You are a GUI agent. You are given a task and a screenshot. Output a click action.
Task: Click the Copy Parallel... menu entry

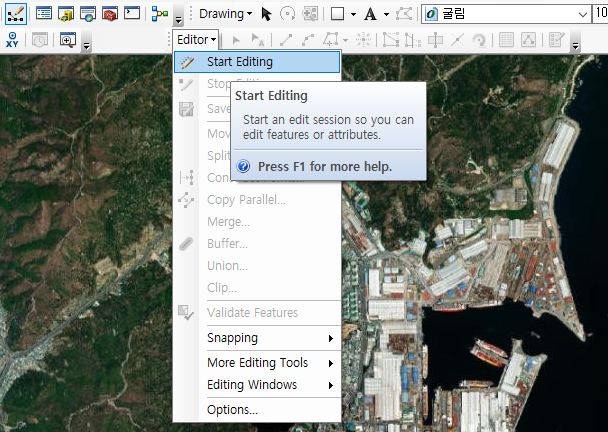click(257, 200)
